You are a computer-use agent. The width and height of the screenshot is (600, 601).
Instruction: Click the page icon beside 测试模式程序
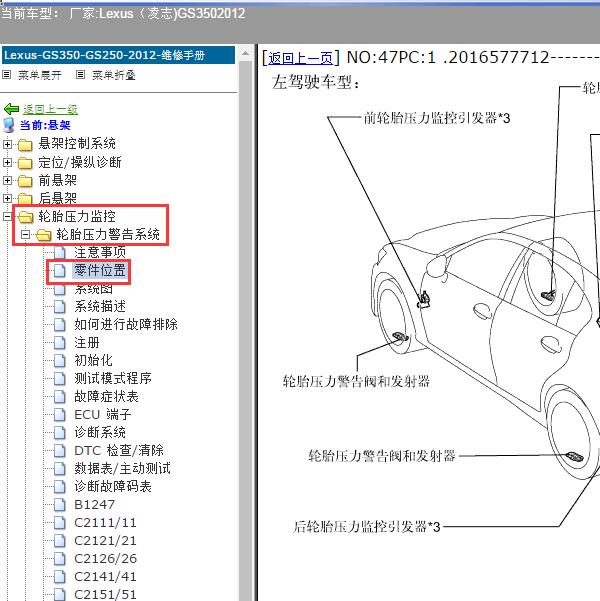tap(59, 379)
